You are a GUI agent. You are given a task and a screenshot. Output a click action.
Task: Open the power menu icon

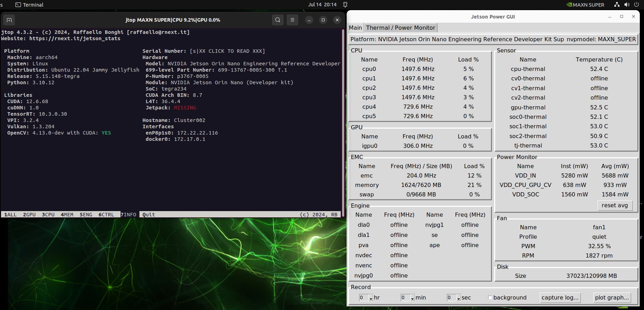coord(636,5)
